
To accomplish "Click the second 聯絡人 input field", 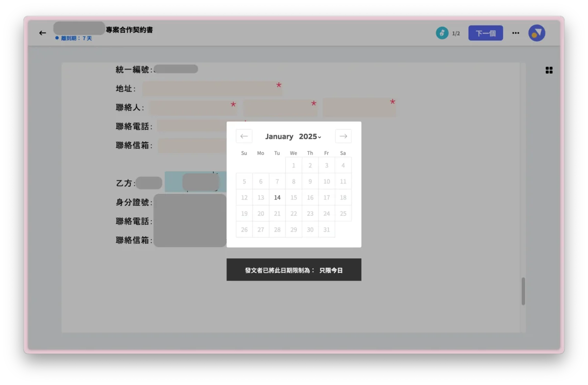I will click(x=278, y=108).
